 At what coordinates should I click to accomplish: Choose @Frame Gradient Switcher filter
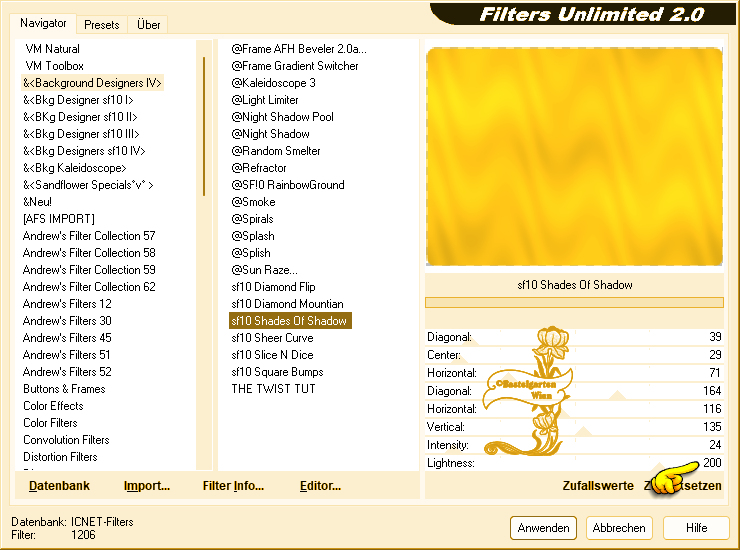coord(294,66)
